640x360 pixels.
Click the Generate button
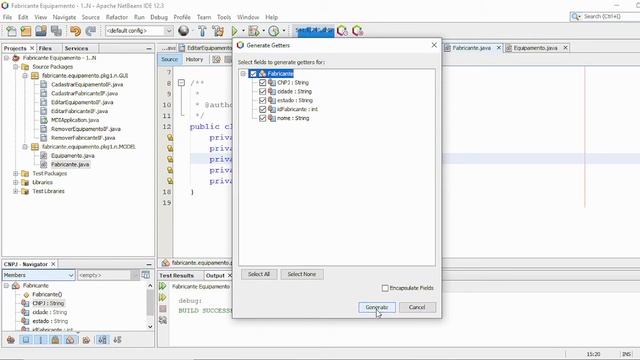(x=377, y=307)
